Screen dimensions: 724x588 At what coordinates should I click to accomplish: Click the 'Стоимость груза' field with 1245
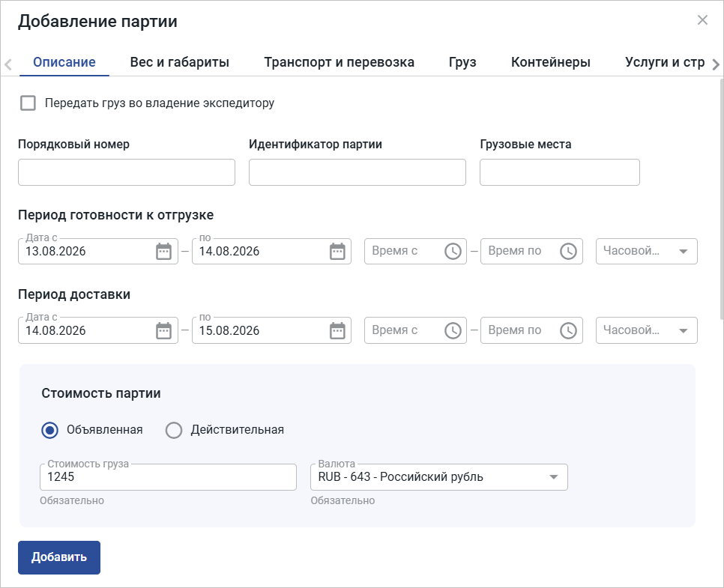tap(168, 477)
